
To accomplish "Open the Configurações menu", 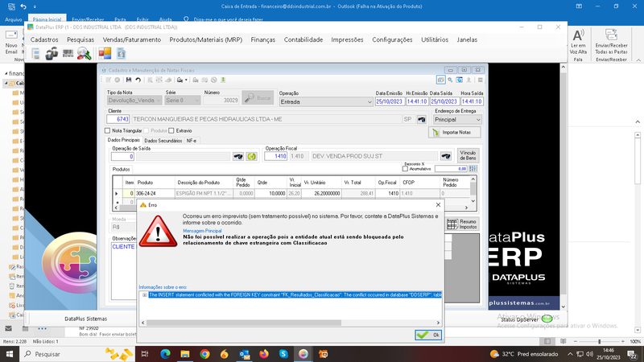I will (392, 39).
